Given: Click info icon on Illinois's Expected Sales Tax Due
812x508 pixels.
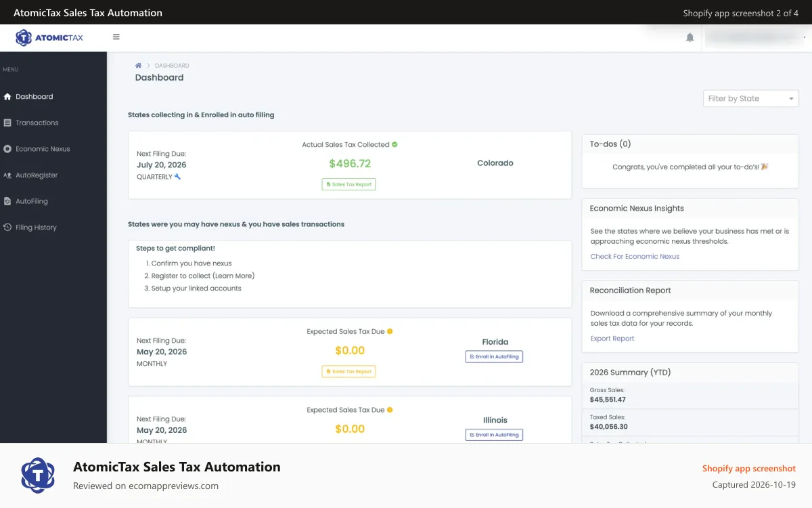Looking at the screenshot, I should point(390,410).
